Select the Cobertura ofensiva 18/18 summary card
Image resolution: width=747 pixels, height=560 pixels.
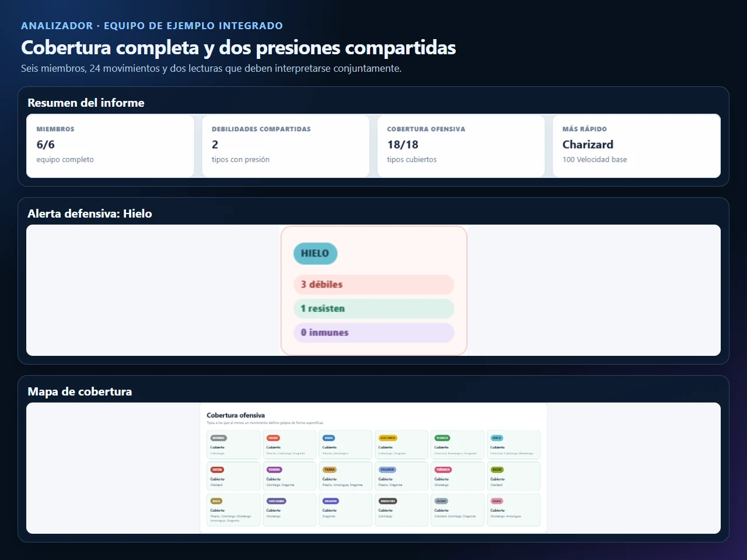(x=461, y=146)
